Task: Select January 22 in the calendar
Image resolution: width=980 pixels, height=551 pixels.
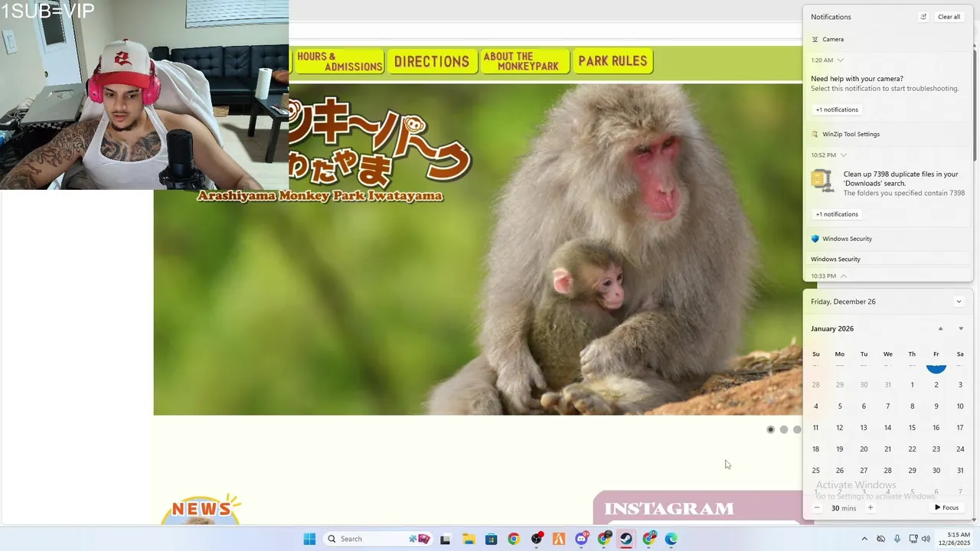Action: tap(912, 449)
